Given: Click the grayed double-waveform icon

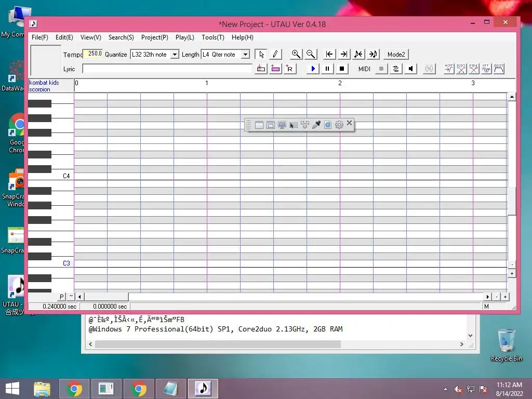Looking at the screenshot, I should pos(429,69).
